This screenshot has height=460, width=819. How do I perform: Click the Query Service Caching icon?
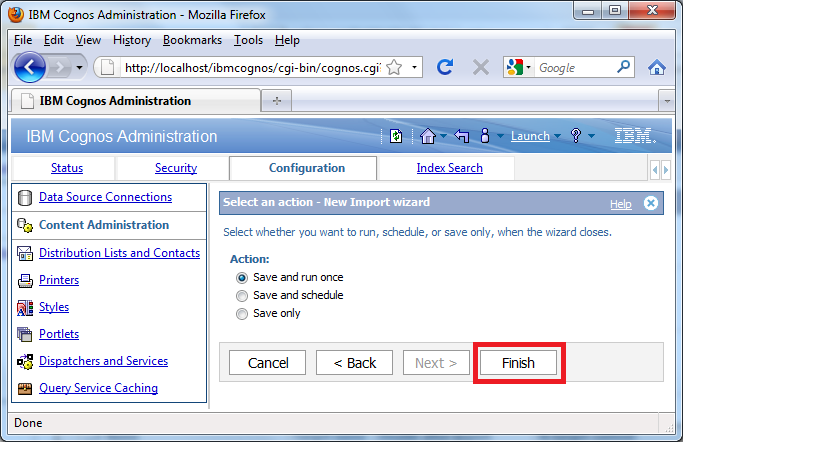(x=25, y=388)
